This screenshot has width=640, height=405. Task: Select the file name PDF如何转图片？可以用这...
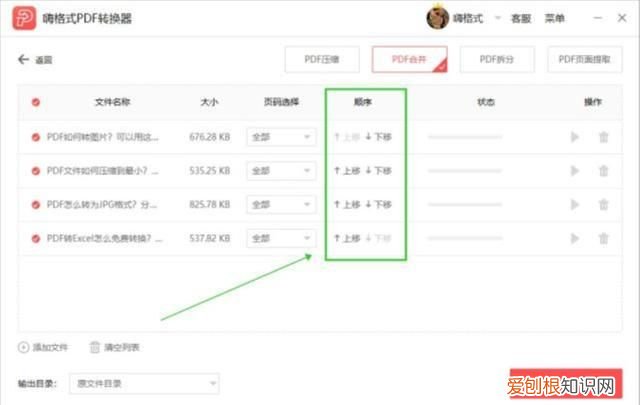(x=102, y=137)
